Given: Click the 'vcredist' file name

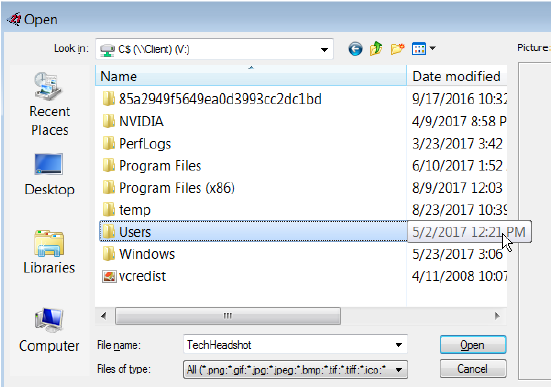Looking at the screenshot, I should click(x=142, y=276).
